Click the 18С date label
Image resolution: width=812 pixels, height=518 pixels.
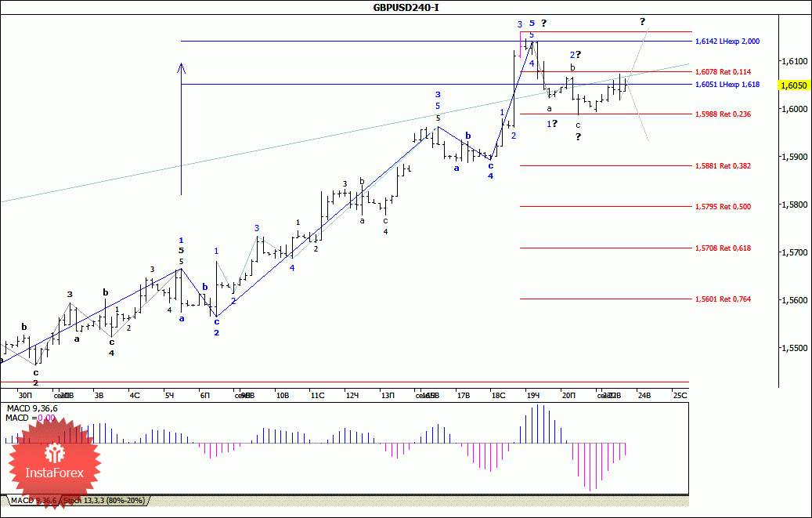point(498,396)
